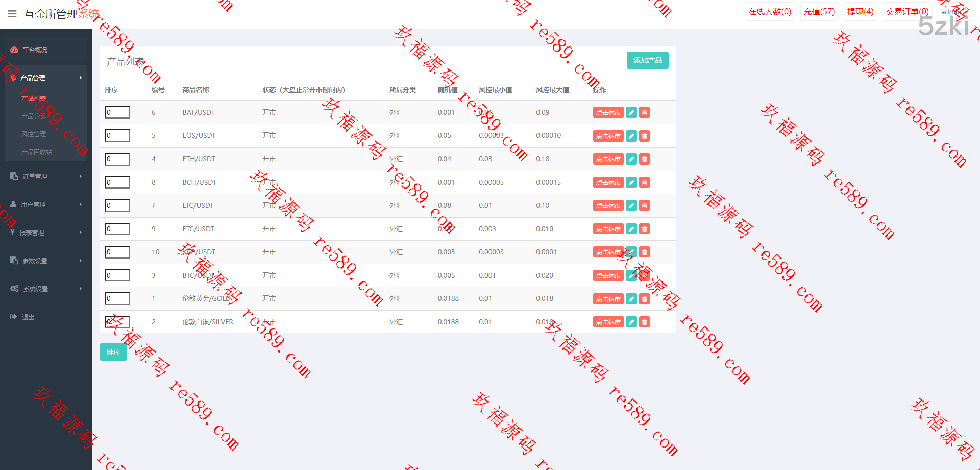Toggle 点击休市 for ETH/USDT product

coord(608,159)
